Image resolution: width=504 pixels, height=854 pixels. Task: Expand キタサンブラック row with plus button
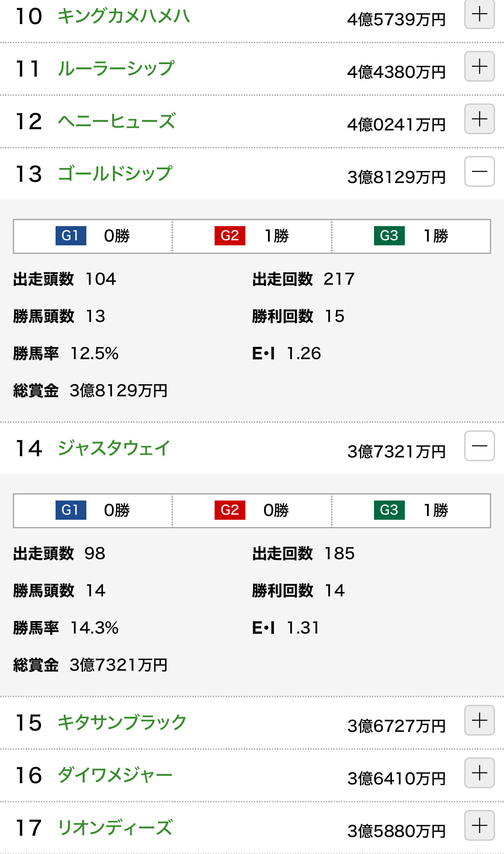tap(479, 721)
